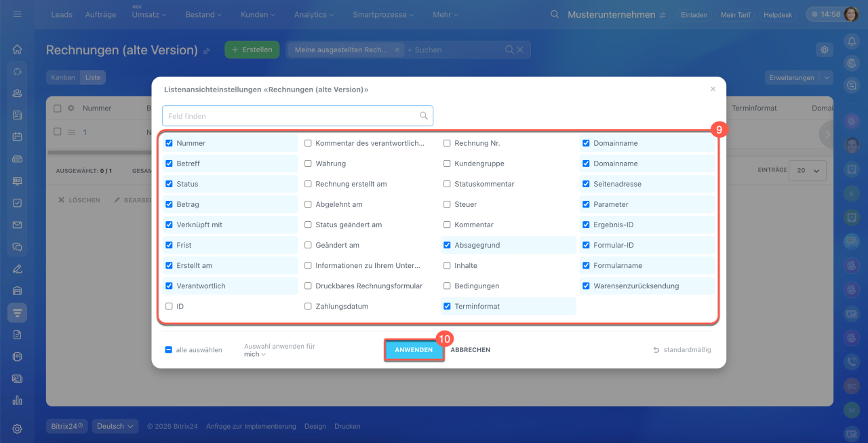The width and height of the screenshot is (868, 443).
Task: Click the signature pen icon in sidebar
Action: coord(17,269)
